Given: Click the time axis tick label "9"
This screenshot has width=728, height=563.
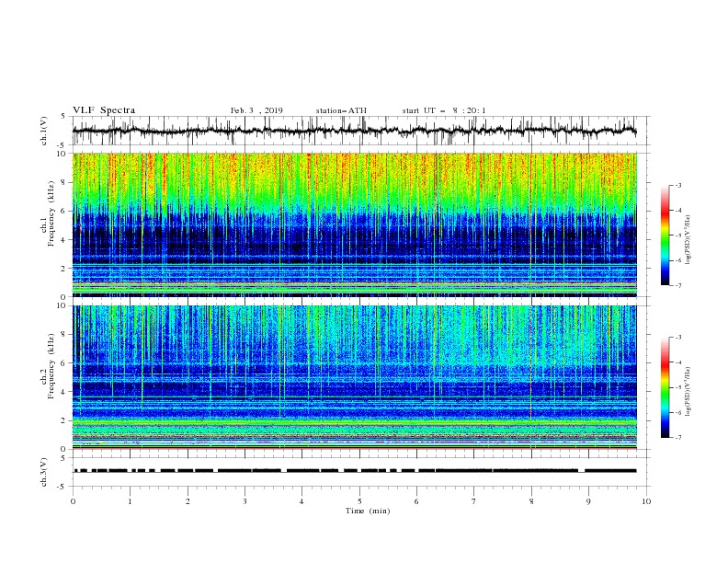Looking at the screenshot, I should 588,501.
